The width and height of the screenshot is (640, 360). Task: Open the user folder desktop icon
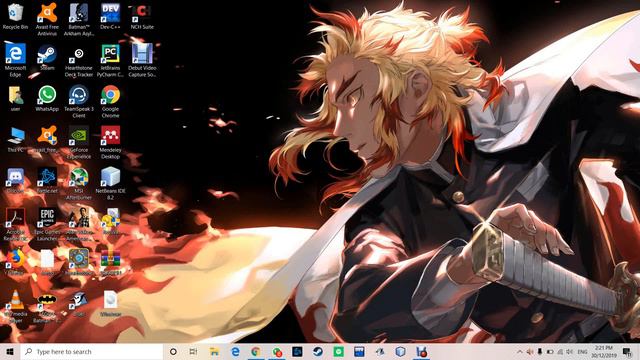coord(15,98)
